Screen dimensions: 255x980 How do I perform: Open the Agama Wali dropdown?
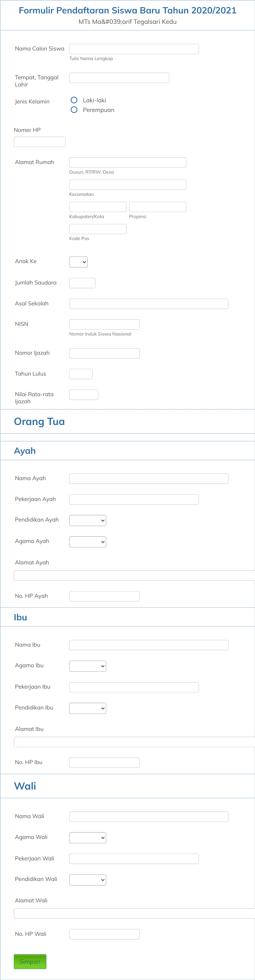click(87, 837)
